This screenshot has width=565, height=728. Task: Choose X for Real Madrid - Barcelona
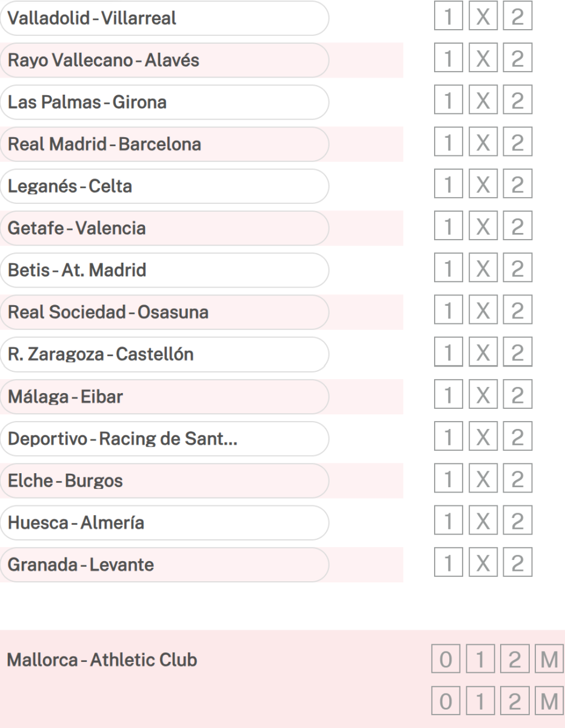click(483, 144)
